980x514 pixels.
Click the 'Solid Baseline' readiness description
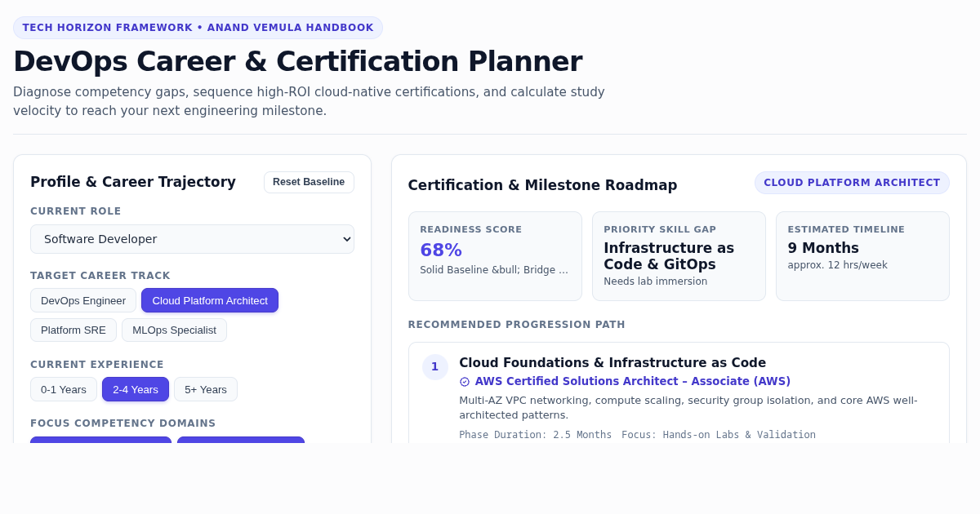(x=494, y=270)
